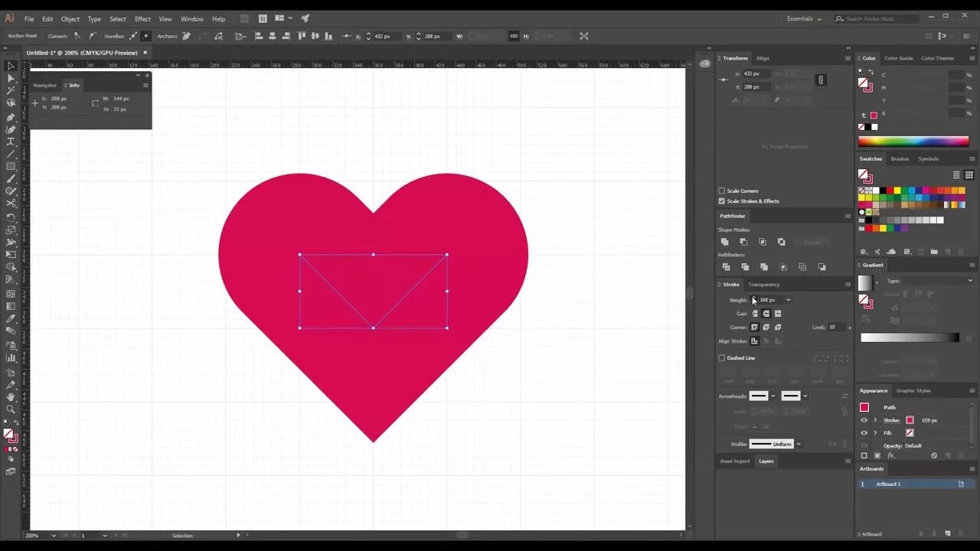
Task: Open start arrowhead dropdown
Action: [x=773, y=396]
